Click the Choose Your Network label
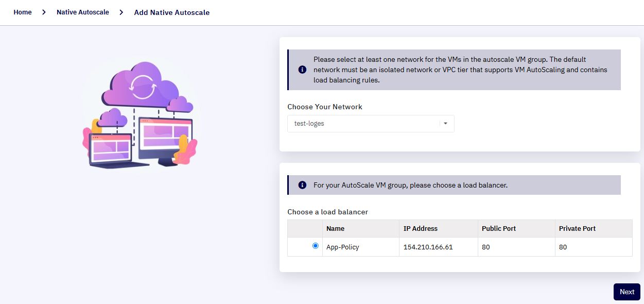Screen dimensions: 644x304 click(325, 107)
